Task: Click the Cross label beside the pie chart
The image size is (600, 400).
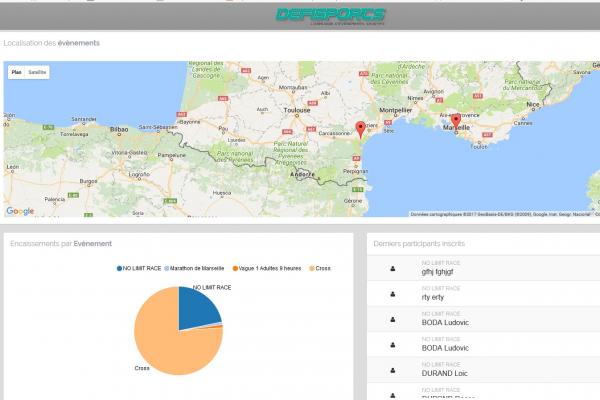Action: (142, 368)
